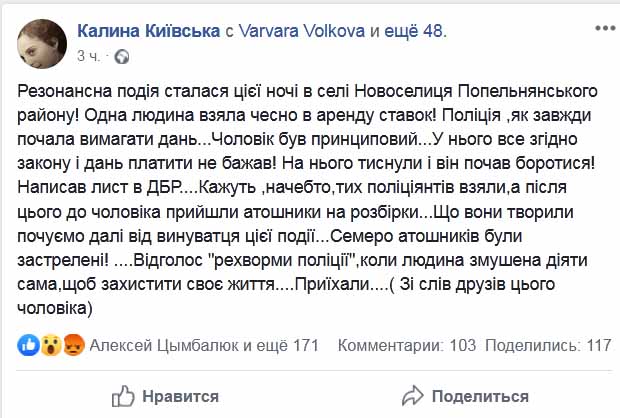
Task: Open Калина Київська profile picture
Action: [42, 44]
